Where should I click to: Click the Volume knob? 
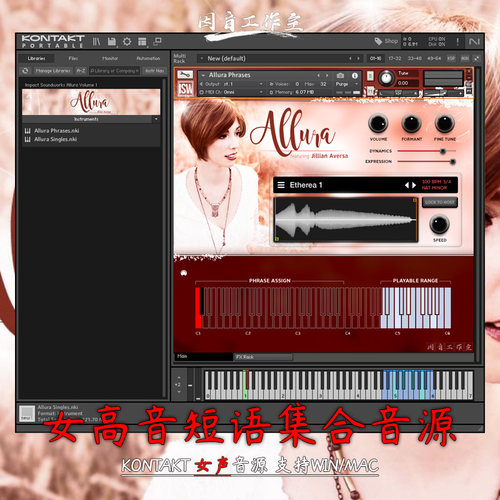pyautogui.click(x=378, y=123)
